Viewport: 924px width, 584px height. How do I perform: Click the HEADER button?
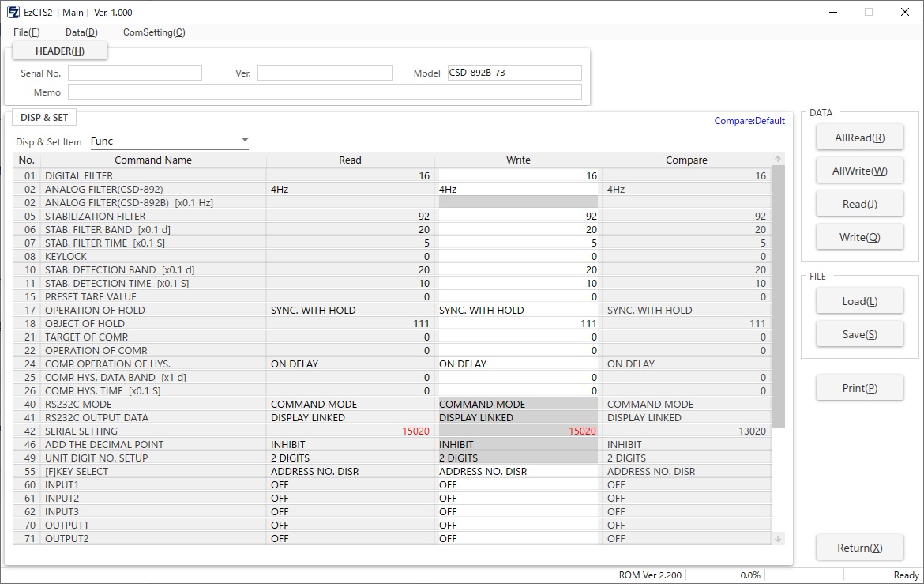coord(60,51)
